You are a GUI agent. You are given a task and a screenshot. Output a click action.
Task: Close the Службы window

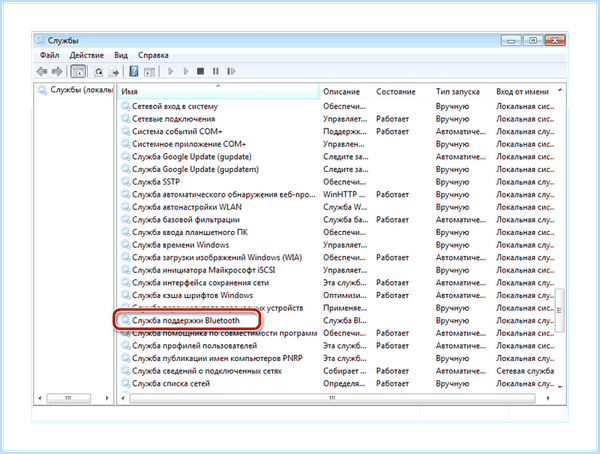pyautogui.click(x=554, y=41)
